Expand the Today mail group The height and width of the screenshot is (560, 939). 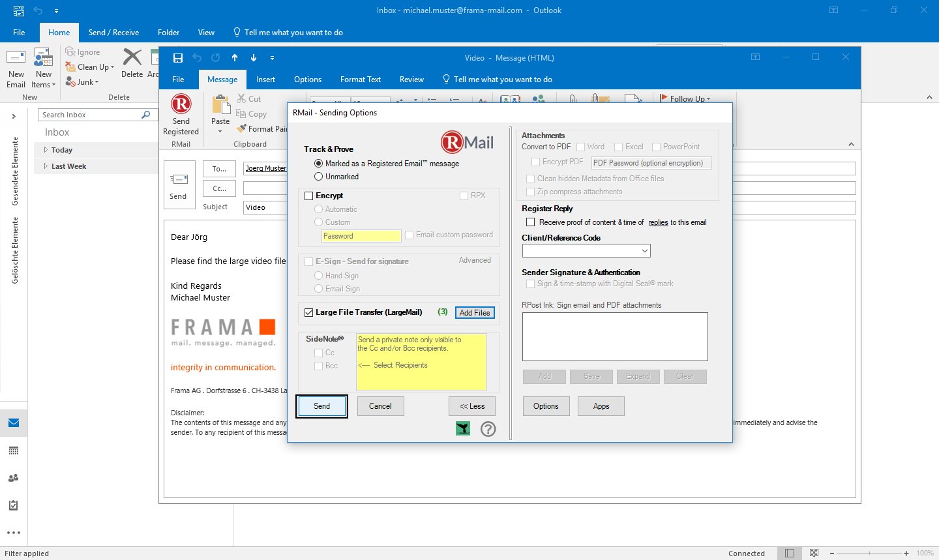[46, 150]
